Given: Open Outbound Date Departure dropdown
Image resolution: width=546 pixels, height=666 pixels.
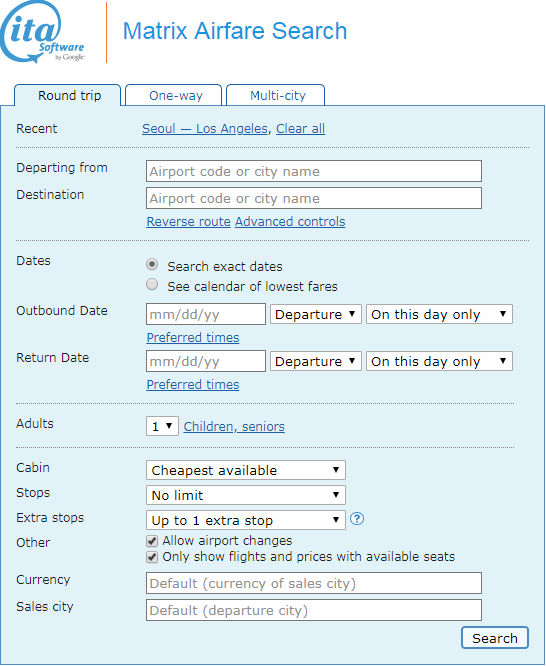Looking at the screenshot, I should pyautogui.click(x=316, y=314).
